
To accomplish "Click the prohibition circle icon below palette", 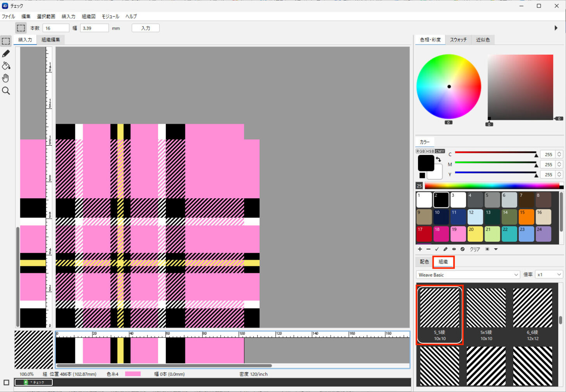I will point(463,249).
